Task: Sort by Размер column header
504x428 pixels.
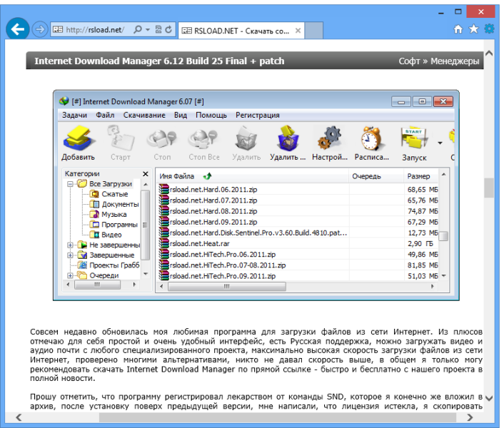Action: point(421,176)
